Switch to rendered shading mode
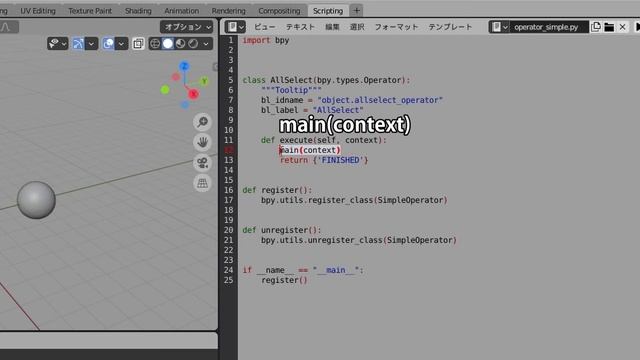640x360 pixels. pyautogui.click(x=193, y=43)
